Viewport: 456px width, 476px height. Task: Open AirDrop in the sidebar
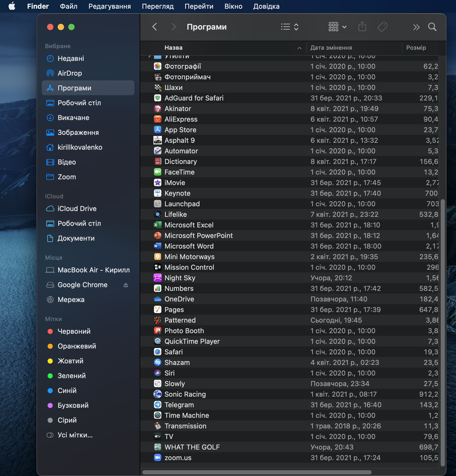point(88,73)
